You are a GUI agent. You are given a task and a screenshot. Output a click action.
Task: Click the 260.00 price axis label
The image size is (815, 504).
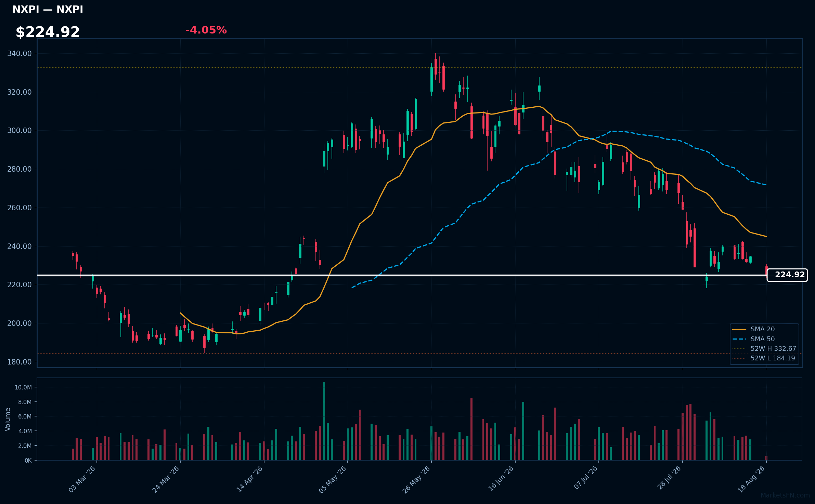point(20,208)
